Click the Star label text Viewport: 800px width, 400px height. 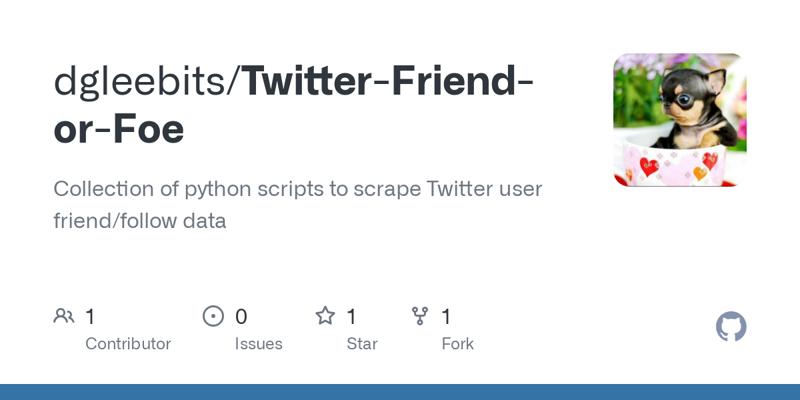(x=362, y=343)
